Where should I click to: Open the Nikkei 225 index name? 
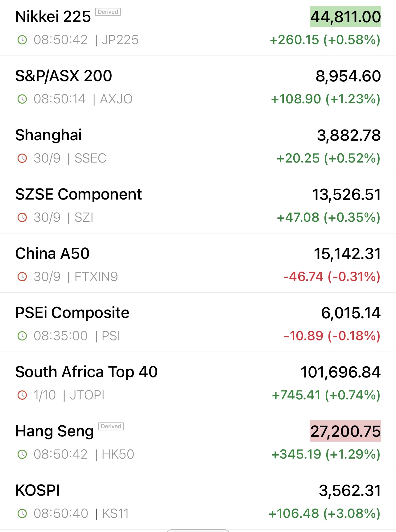(53, 17)
